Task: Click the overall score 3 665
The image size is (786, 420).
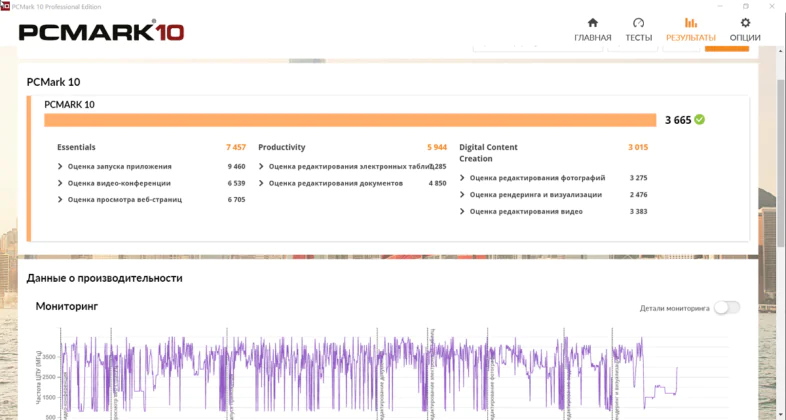Action: (678, 120)
